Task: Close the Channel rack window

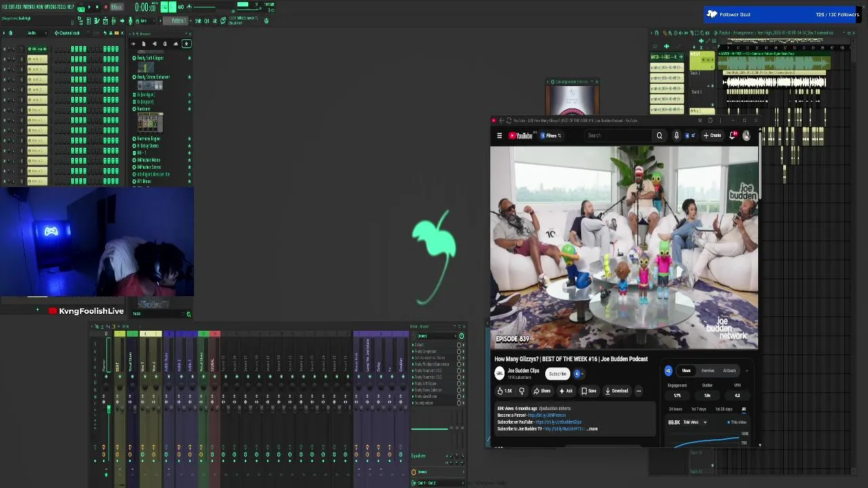Action: coord(122,33)
